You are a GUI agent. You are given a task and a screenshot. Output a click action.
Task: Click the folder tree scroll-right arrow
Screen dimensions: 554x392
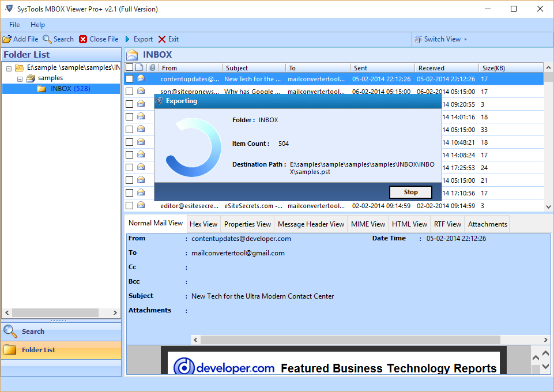115,312
